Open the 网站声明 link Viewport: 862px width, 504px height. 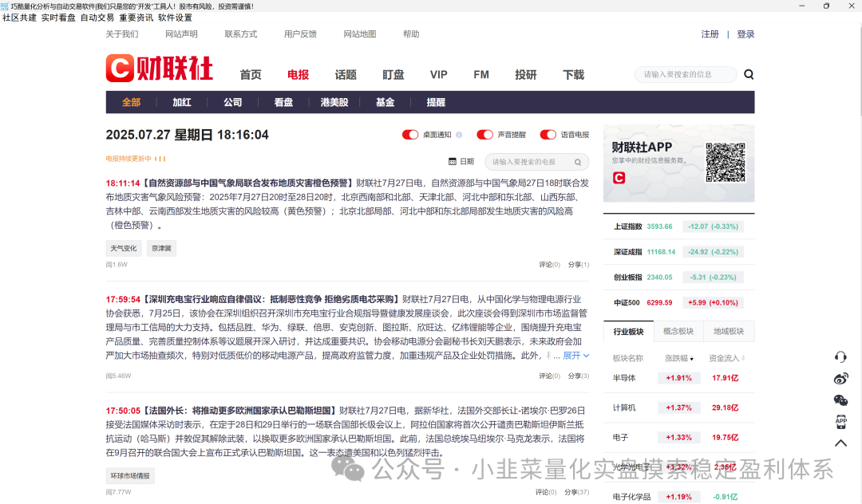181,34
